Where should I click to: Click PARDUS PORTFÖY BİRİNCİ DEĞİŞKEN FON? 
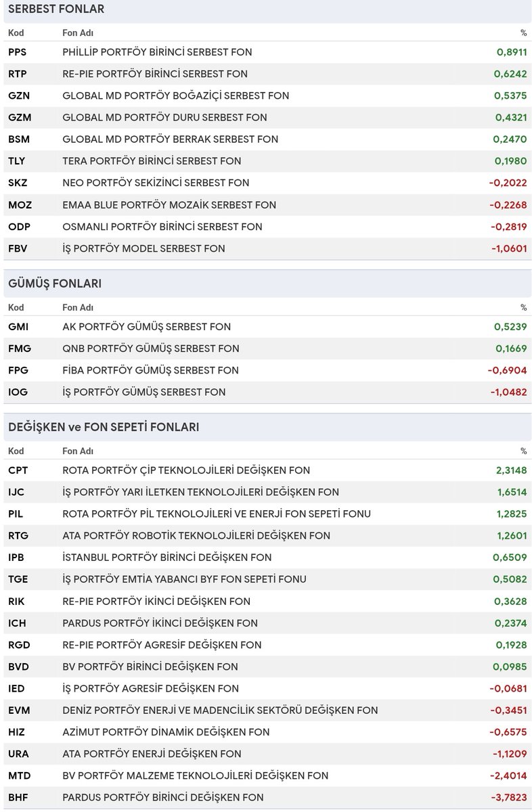[163, 797]
